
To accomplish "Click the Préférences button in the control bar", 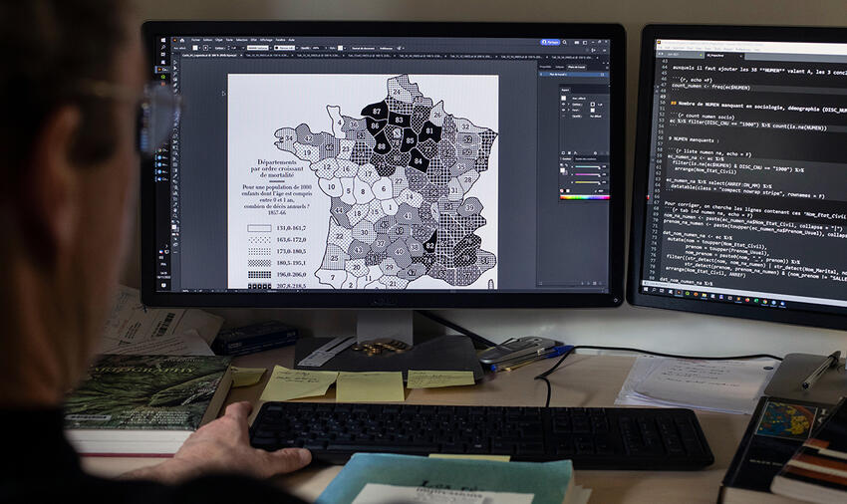I will click(386, 48).
